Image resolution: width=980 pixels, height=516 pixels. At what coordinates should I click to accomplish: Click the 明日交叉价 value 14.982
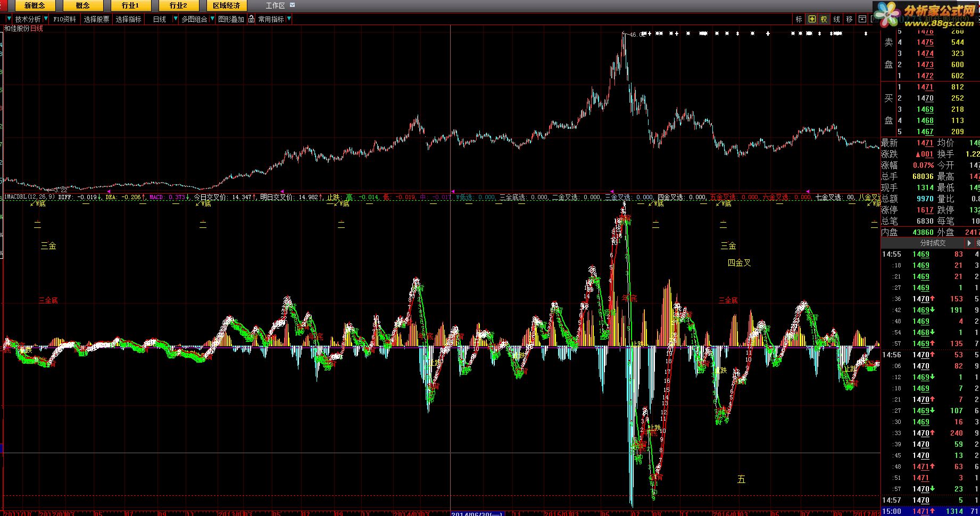point(309,197)
